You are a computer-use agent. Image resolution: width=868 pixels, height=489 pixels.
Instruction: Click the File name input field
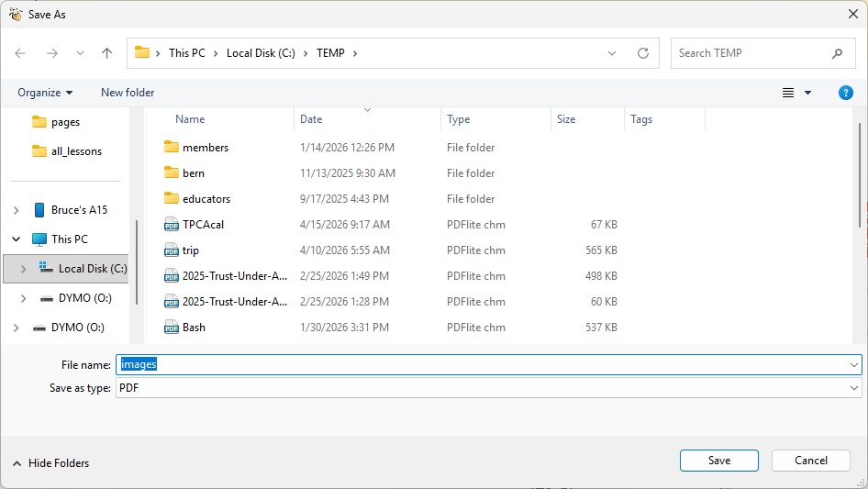[x=486, y=364]
